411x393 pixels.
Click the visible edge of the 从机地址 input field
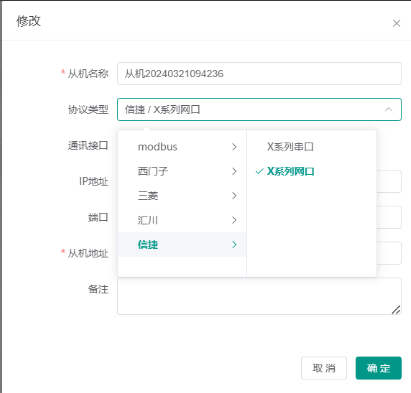click(x=389, y=253)
